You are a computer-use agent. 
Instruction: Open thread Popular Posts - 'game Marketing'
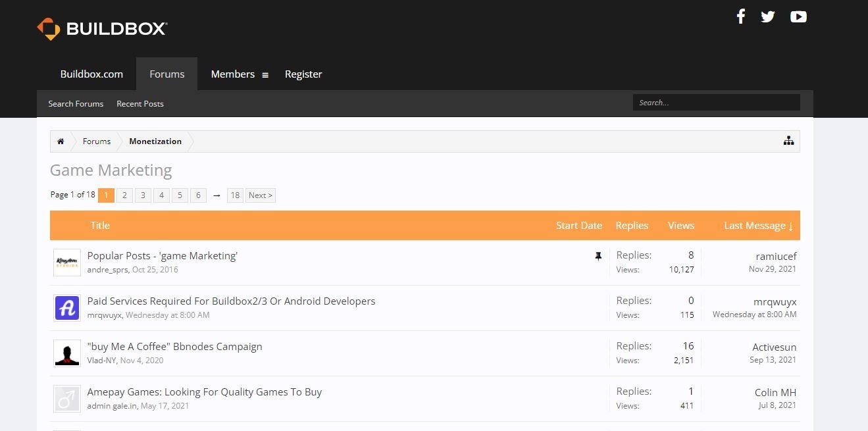coord(163,255)
